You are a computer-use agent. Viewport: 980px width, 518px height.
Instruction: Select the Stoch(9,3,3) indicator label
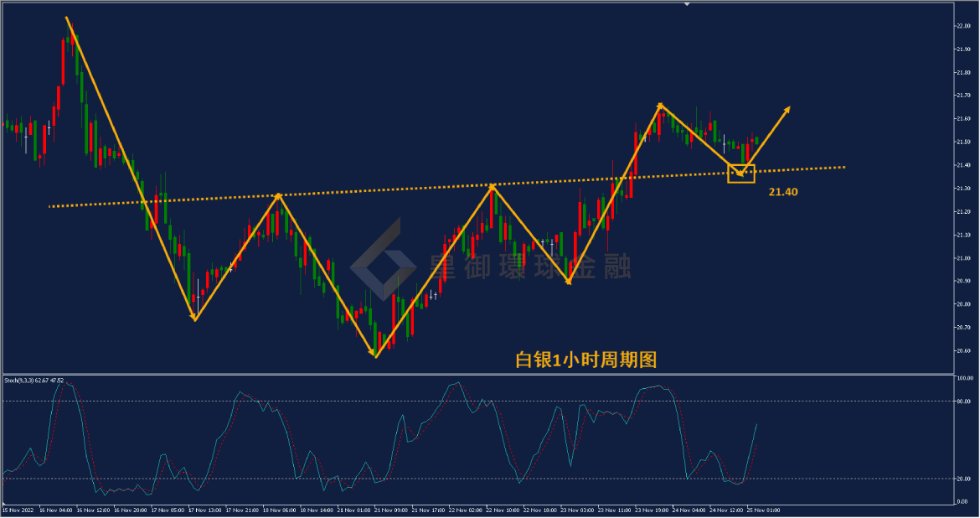[34, 381]
